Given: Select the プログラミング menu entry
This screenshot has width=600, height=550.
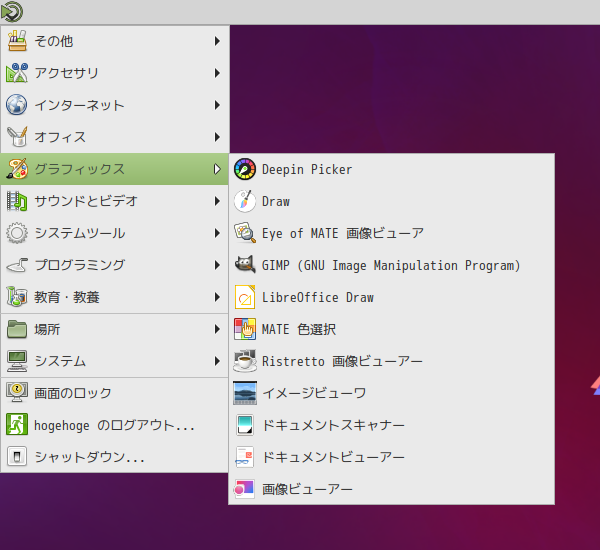Looking at the screenshot, I should (114, 265).
